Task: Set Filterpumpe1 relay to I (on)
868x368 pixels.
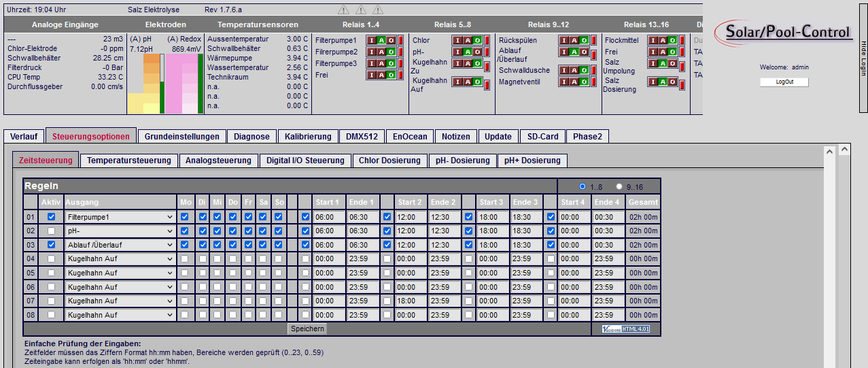Action: coord(372,40)
